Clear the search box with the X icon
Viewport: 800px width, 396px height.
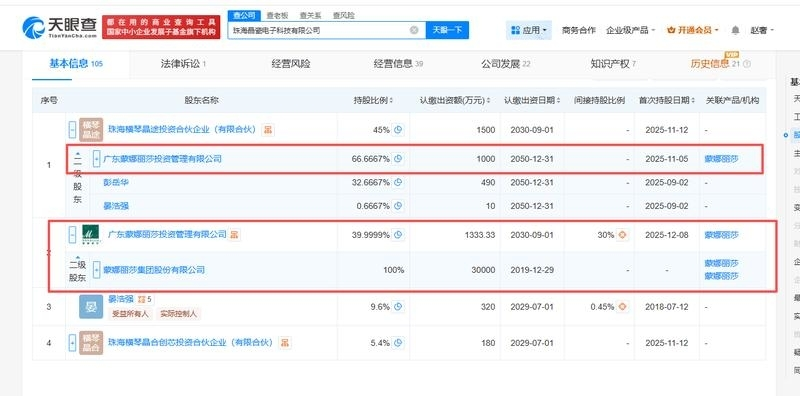click(x=414, y=30)
